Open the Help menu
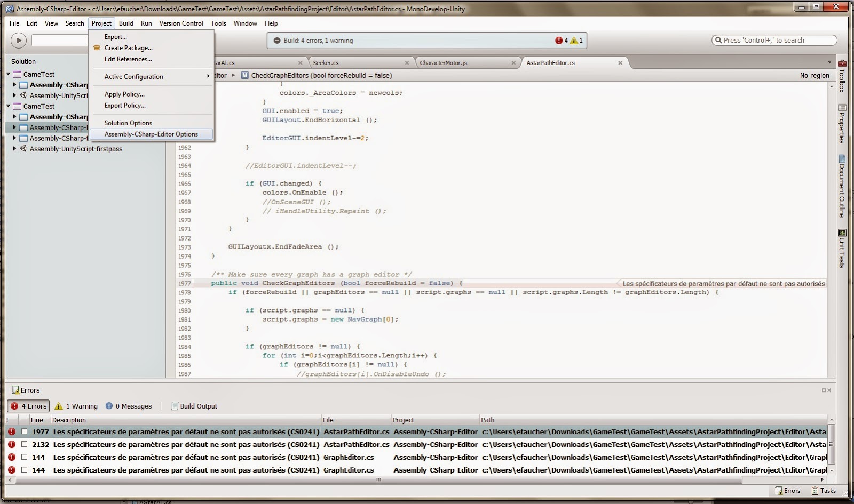Image resolution: width=854 pixels, height=504 pixels. [x=271, y=23]
